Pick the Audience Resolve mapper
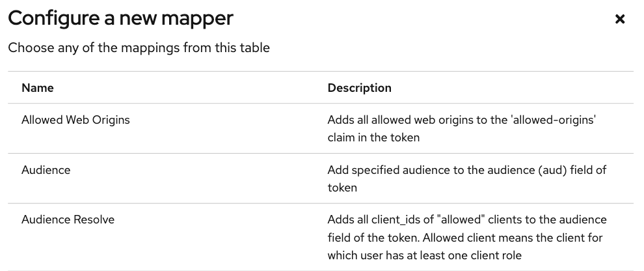 click(68, 220)
